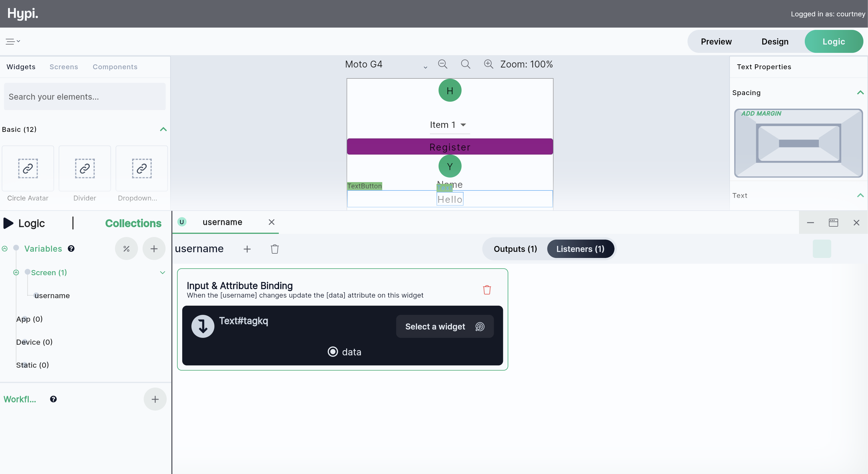Click the zoom in magnifier icon

488,64
